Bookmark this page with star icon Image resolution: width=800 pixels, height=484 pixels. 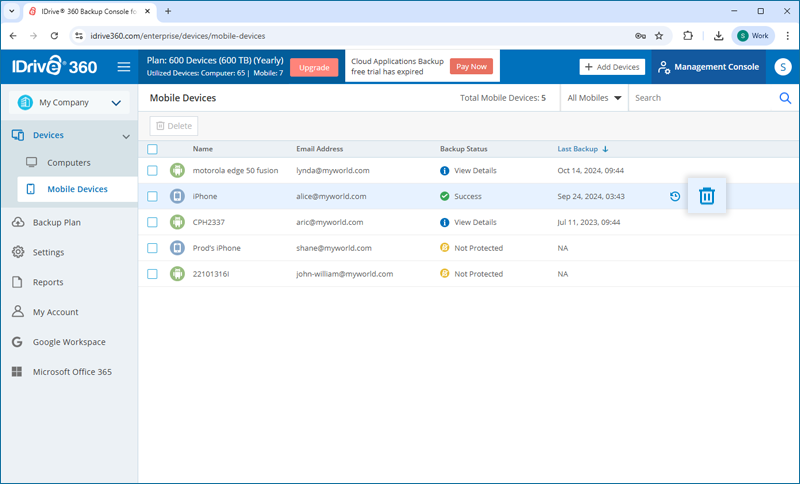click(659, 36)
